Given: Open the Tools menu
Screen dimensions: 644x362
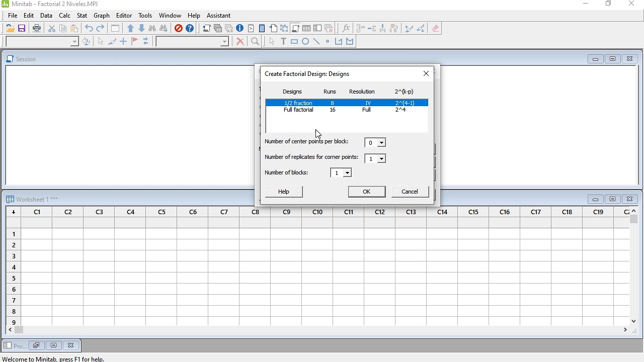Looking at the screenshot, I should tap(145, 16).
